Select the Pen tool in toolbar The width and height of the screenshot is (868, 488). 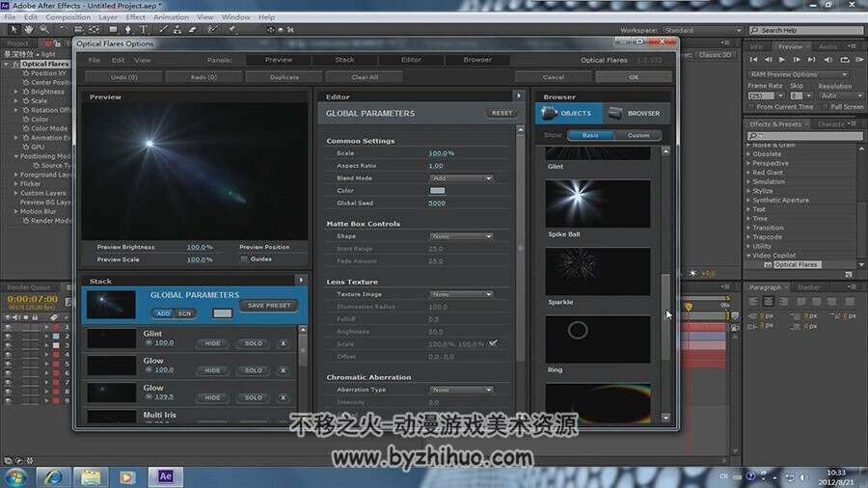[128, 29]
